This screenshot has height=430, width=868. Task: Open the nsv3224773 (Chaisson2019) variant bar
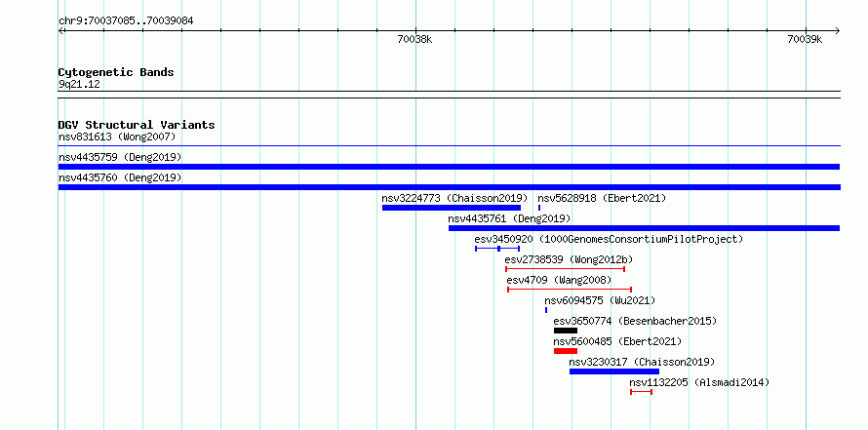[452, 208]
